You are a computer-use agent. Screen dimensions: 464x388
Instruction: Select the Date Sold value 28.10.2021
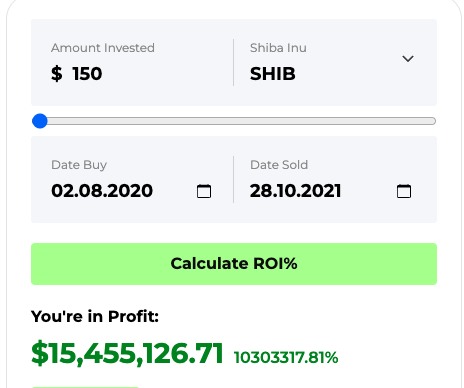coord(295,191)
